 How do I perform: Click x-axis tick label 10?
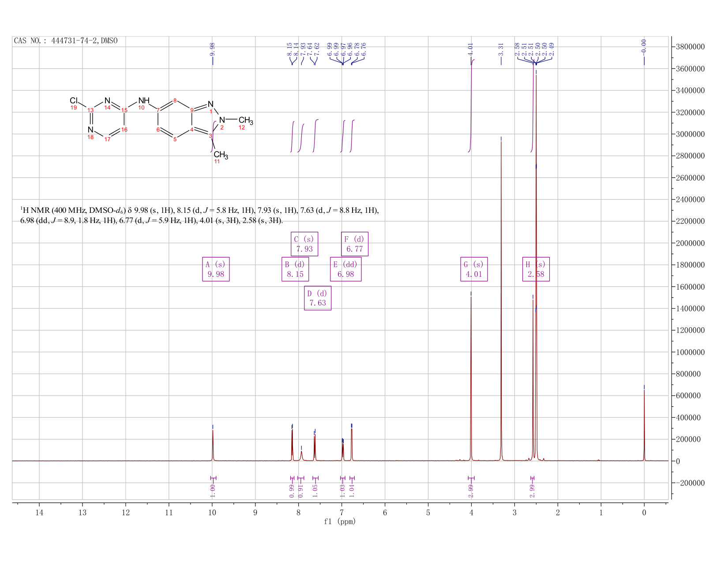[212, 513]
